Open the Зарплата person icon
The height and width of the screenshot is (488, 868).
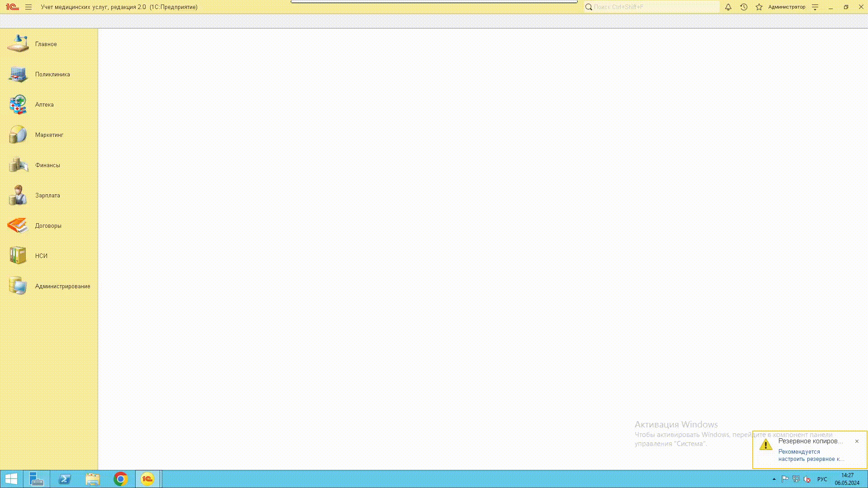tap(18, 195)
